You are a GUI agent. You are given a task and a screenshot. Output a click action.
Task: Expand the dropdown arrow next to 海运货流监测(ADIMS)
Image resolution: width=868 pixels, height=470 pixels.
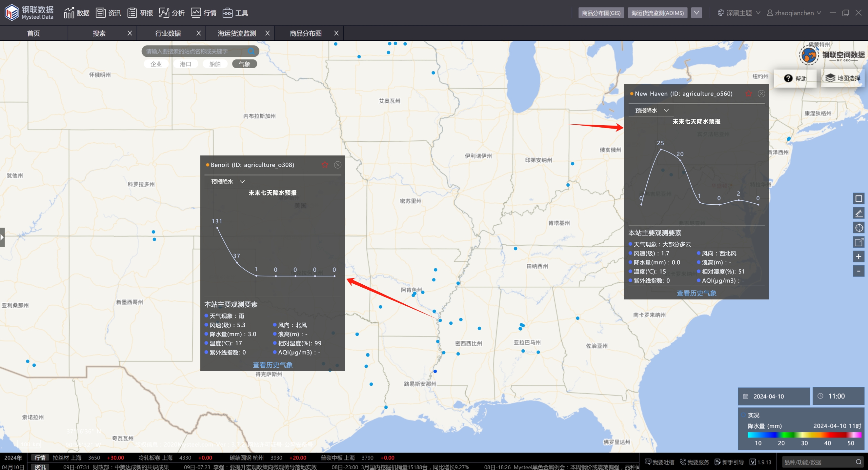696,13
